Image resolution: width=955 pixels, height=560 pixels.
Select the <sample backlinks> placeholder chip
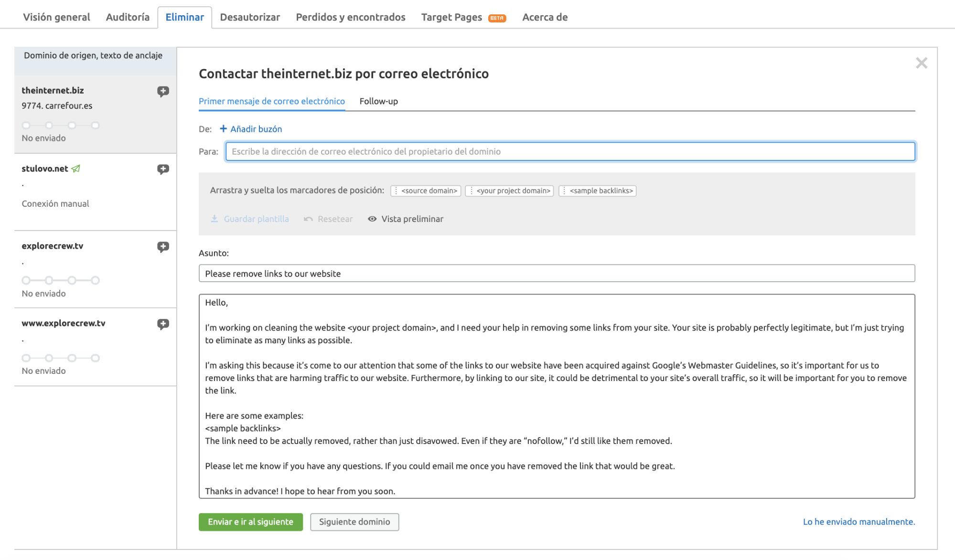pos(597,190)
